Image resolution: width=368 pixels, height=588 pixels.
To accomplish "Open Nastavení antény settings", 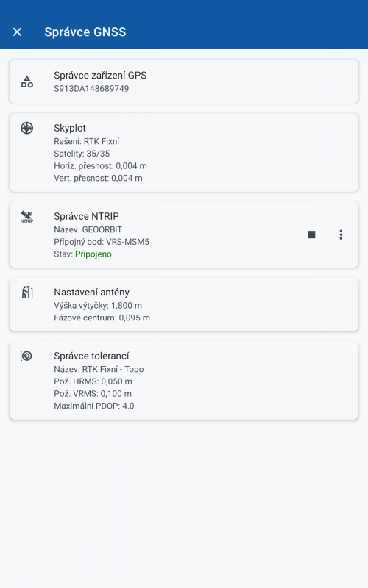I will pos(184,304).
